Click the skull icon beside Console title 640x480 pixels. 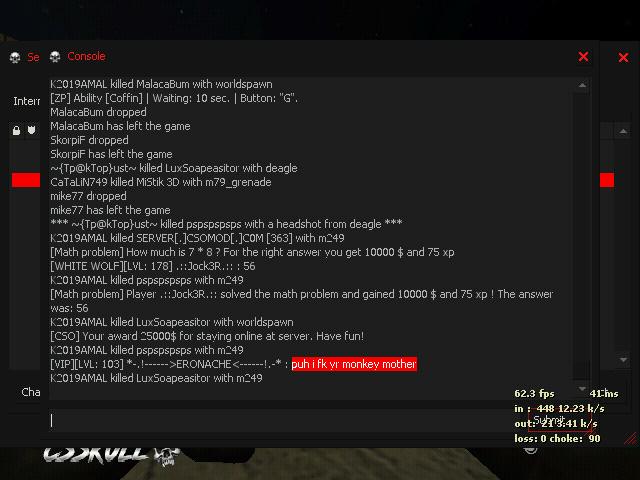point(55,57)
